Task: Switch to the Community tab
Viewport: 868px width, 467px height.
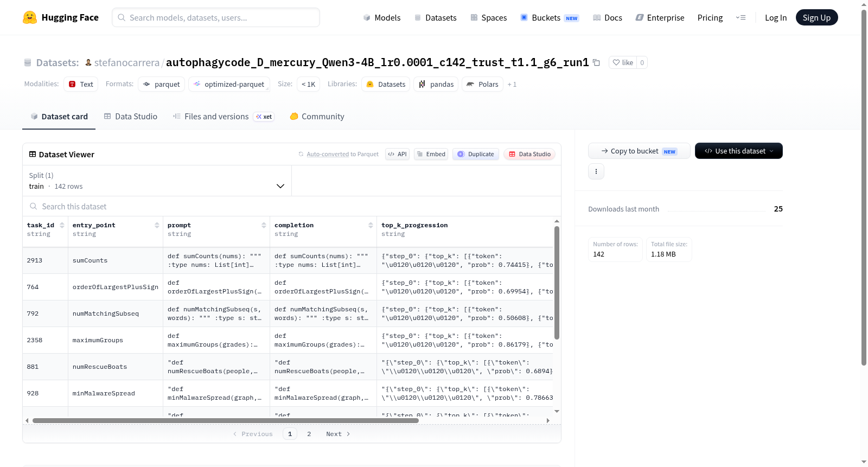Action: (317, 116)
